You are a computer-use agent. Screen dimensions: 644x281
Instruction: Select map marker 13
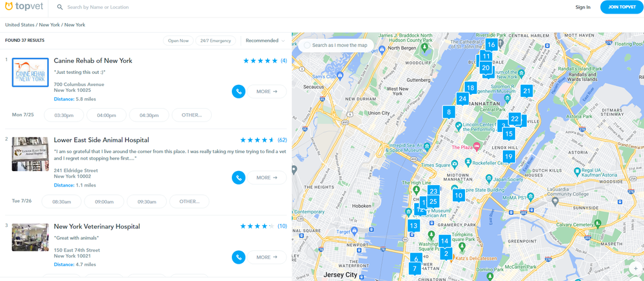tap(413, 226)
